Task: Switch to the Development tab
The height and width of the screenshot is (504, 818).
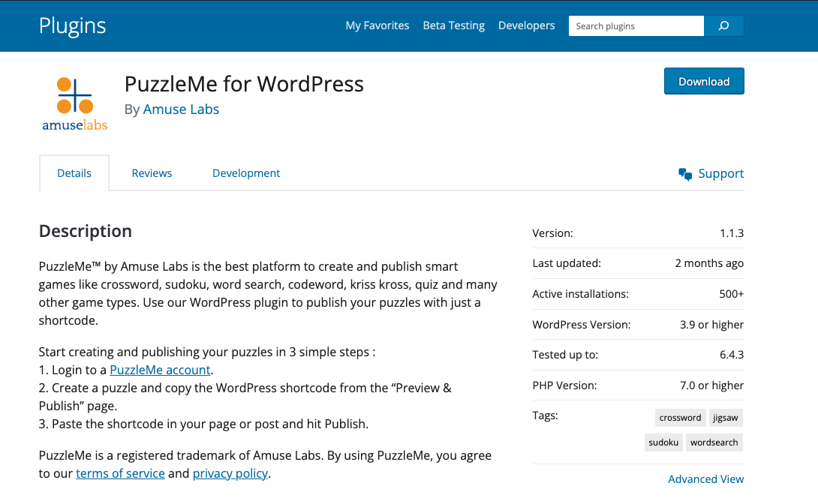Action: click(246, 172)
